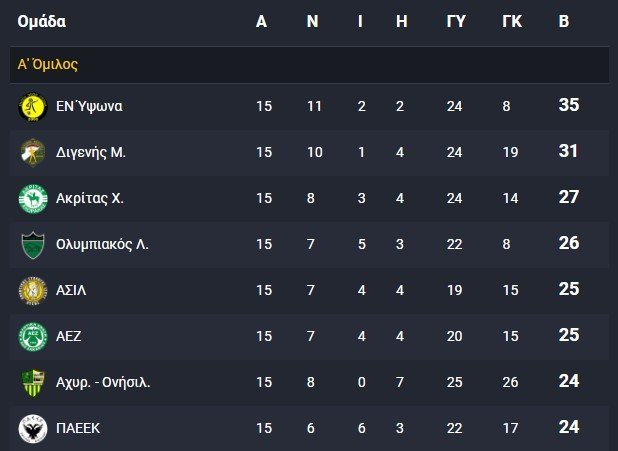The width and height of the screenshot is (618, 451).
Task: Click the Ομάδα column header
Action: (41, 21)
